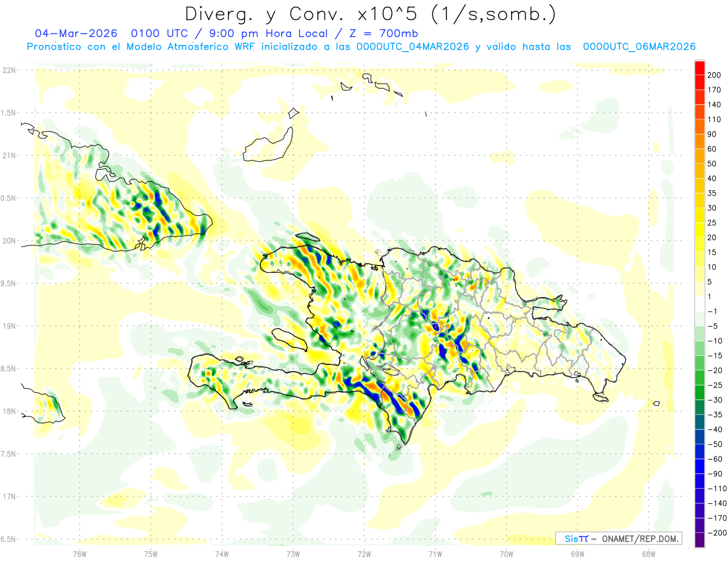
Task: Click the green swatch between -25 and -30
Action: pyautogui.click(x=700, y=392)
